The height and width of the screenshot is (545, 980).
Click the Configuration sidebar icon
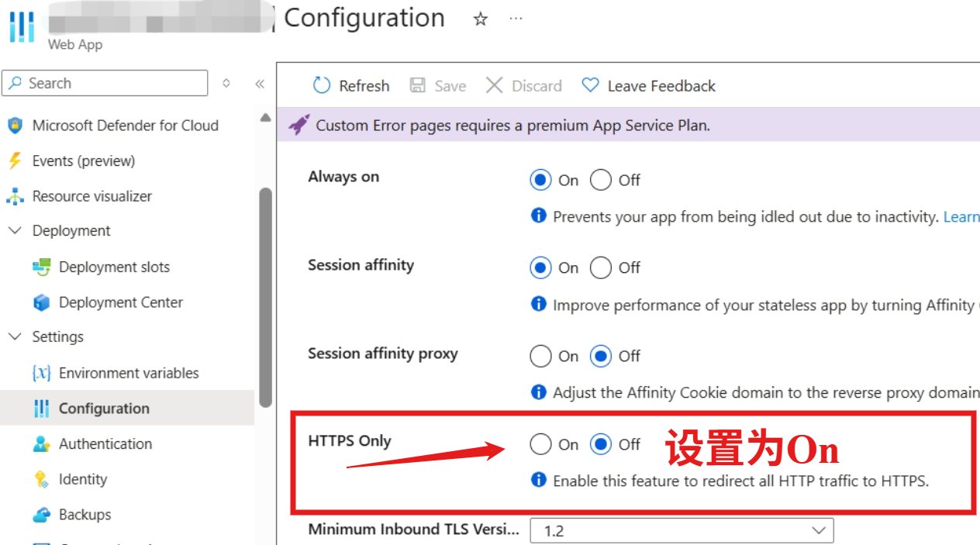[x=42, y=409]
